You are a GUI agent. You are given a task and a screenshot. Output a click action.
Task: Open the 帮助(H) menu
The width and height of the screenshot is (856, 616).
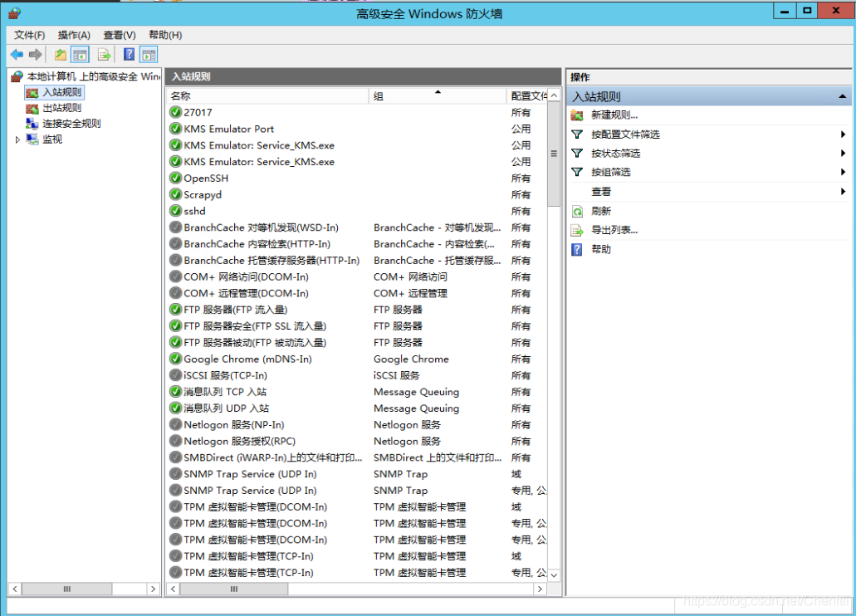(x=165, y=35)
